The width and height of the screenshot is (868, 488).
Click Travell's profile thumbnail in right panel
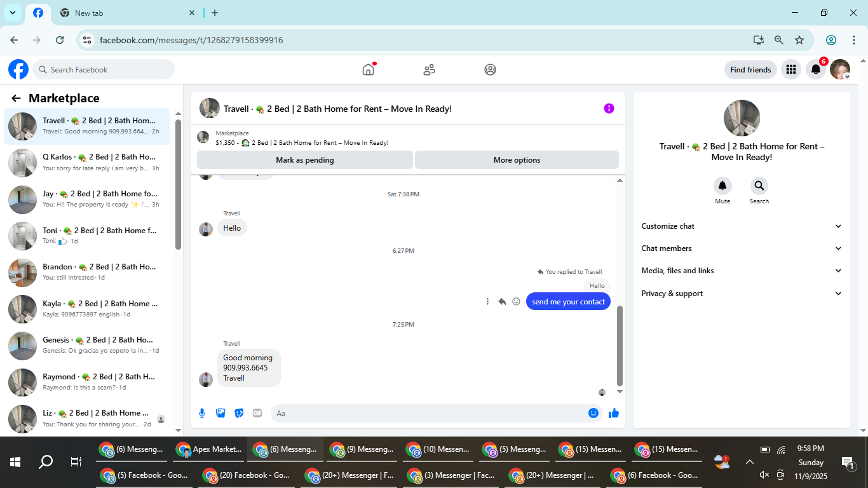pos(742,118)
